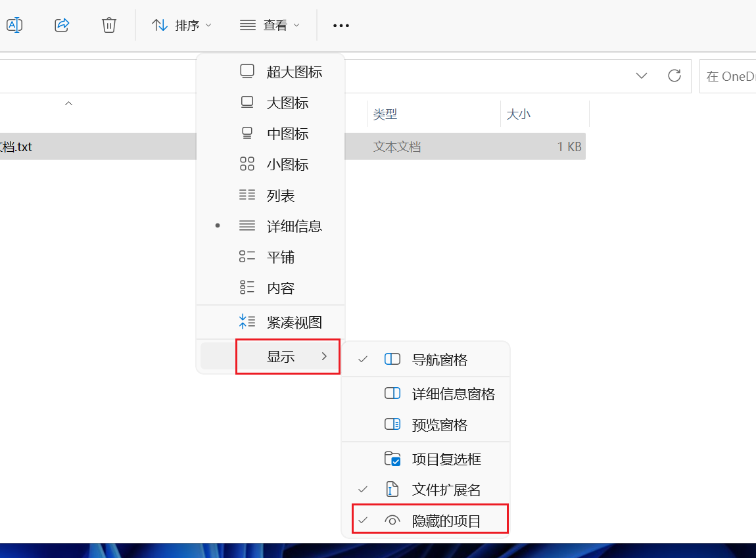Viewport: 756px width, 558px height.
Task: Toggle 紧凑视图 compact view
Action: coord(293,323)
